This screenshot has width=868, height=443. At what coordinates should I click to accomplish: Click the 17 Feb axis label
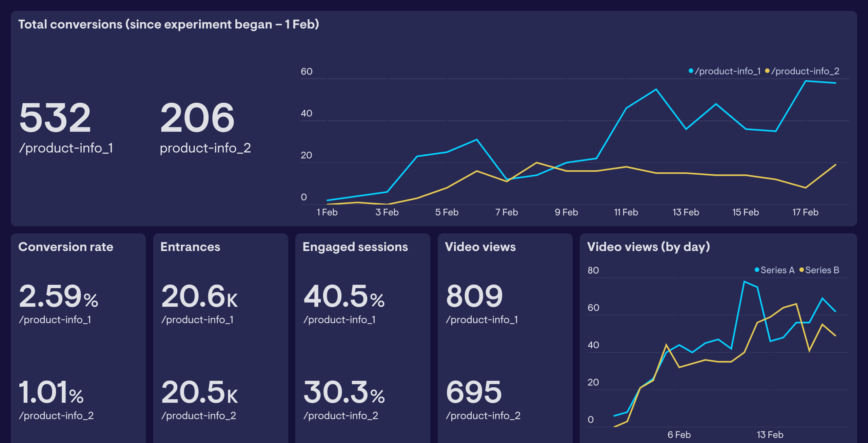(x=805, y=212)
